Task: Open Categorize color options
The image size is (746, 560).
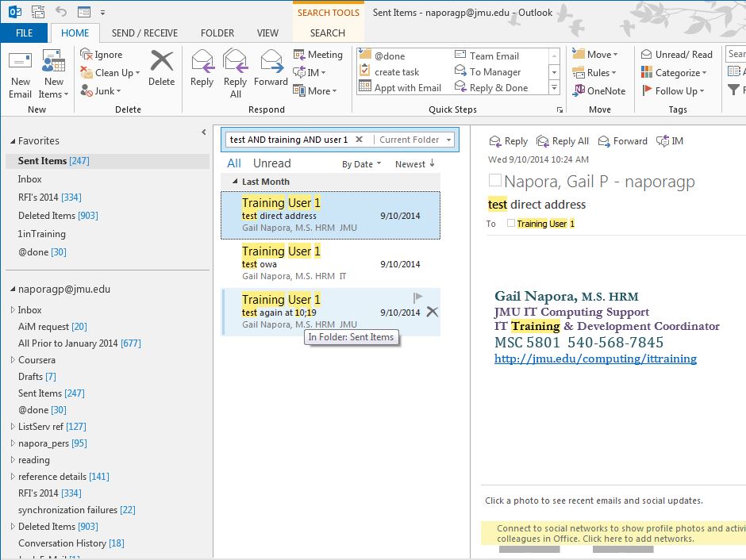Action: (674, 73)
